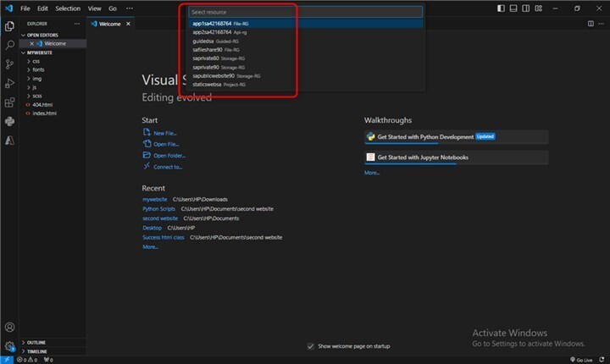Select staticswebsa Project-RG resource
This screenshot has width=610, height=364.
pos(305,85)
